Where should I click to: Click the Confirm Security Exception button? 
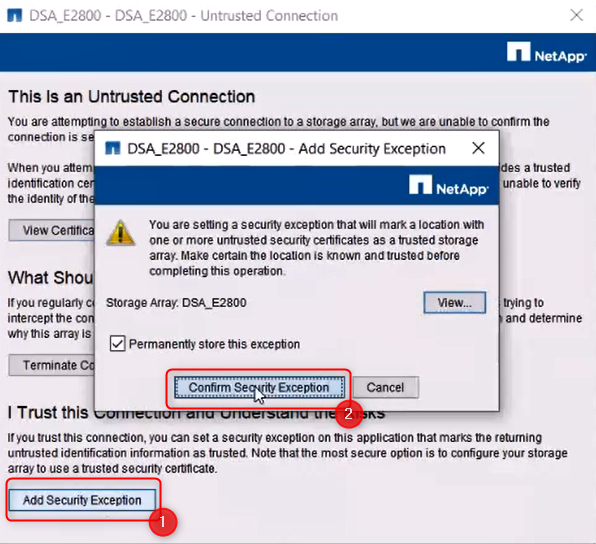(x=259, y=387)
